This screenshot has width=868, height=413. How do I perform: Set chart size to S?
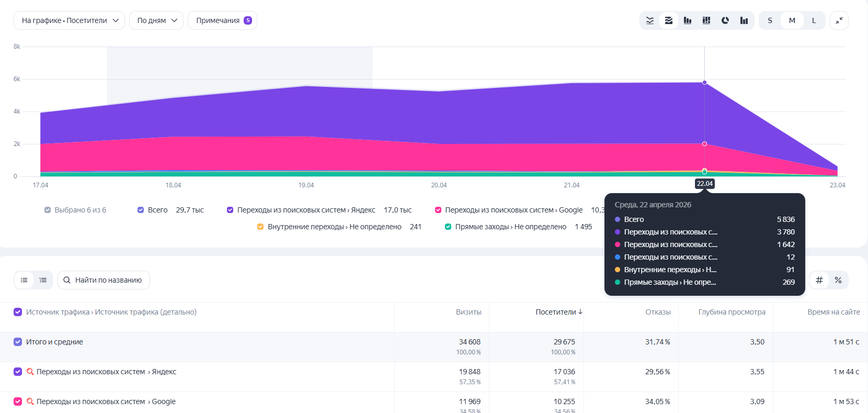[770, 20]
